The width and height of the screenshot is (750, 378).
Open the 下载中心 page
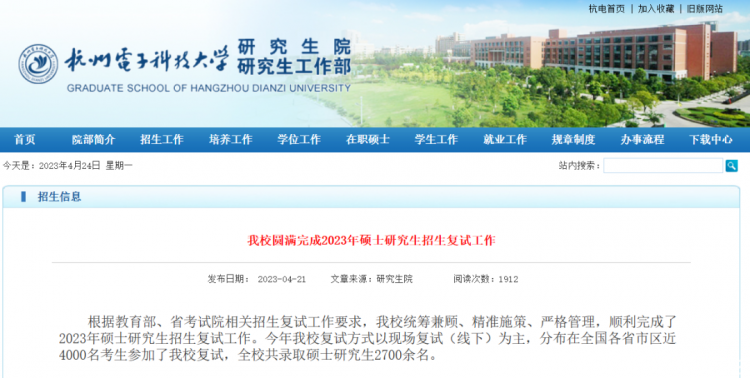click(x=711, y=140)
